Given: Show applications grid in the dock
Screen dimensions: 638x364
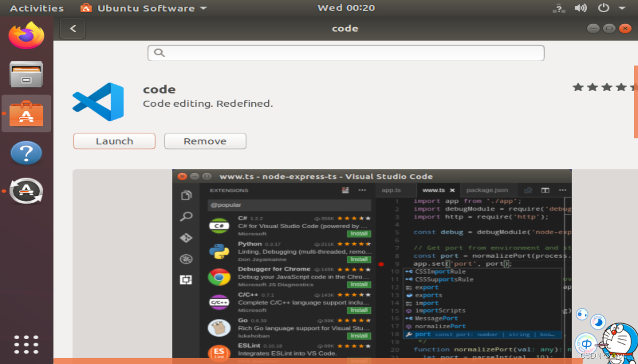Looking at the screenshot, I should click(x=26, y=345).
